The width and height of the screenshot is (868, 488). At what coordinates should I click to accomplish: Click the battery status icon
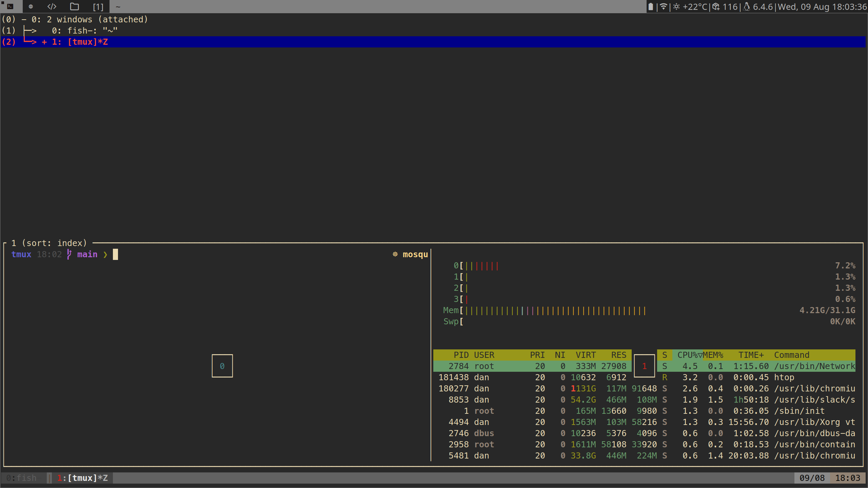point(650,7)
